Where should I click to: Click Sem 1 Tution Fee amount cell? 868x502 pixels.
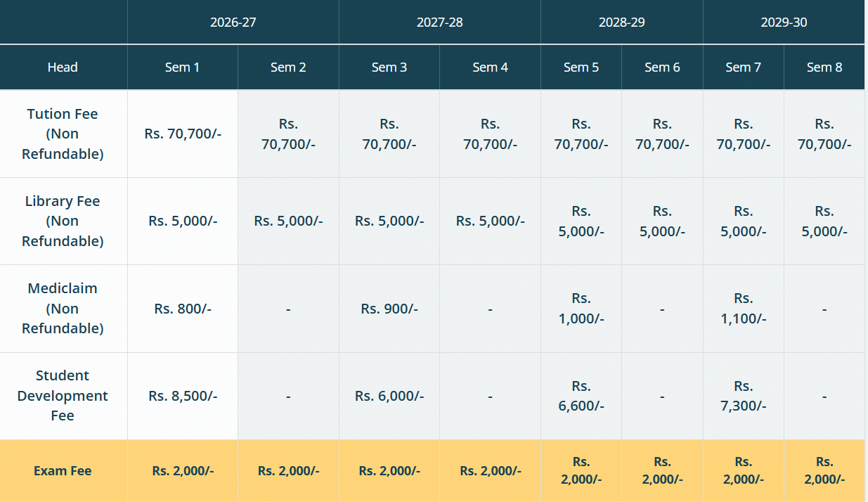[x=183, y=134]
